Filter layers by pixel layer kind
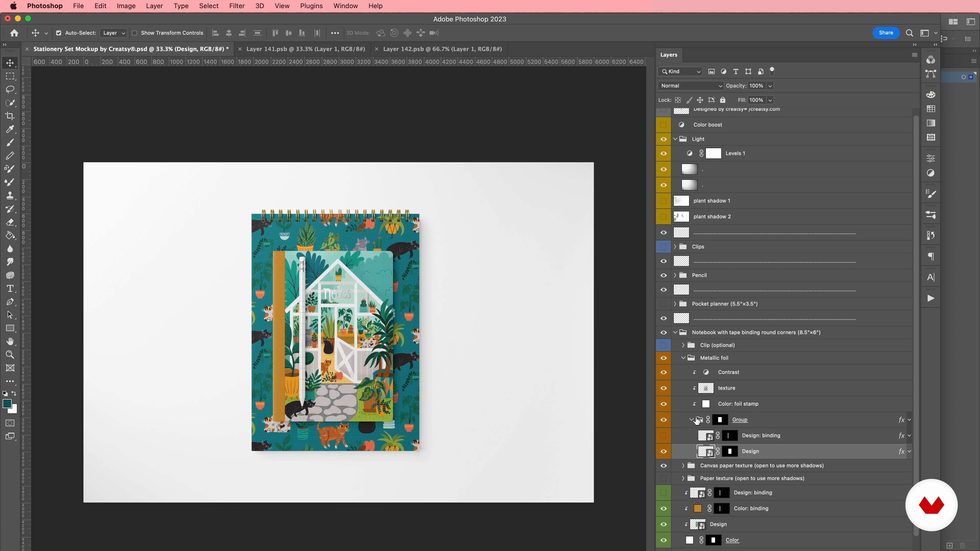980x551 pixels. 712,71
